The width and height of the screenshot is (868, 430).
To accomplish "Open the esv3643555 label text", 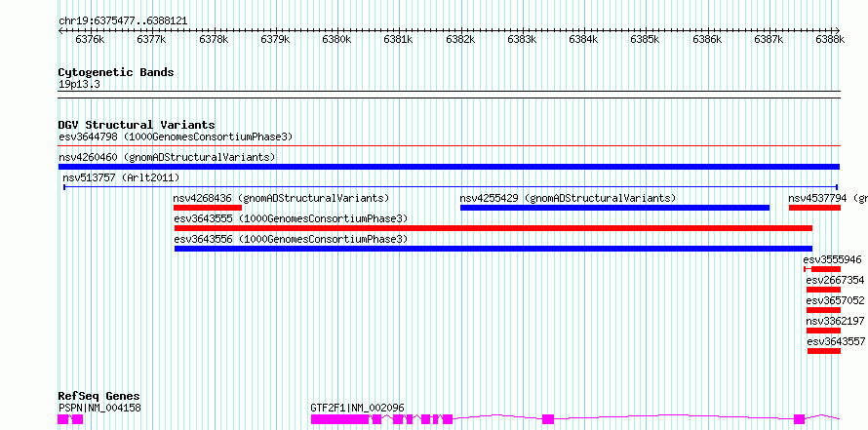I will (291, 218).
